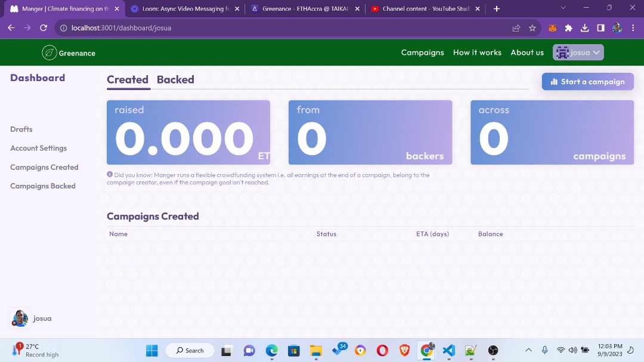Open the browser downloads icon
The height and width of the screenshot is (362, 644).
584,28
